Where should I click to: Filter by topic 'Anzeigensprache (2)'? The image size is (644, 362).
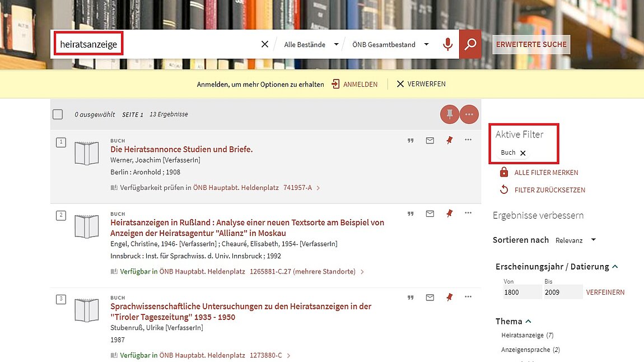tap(531, 350)
